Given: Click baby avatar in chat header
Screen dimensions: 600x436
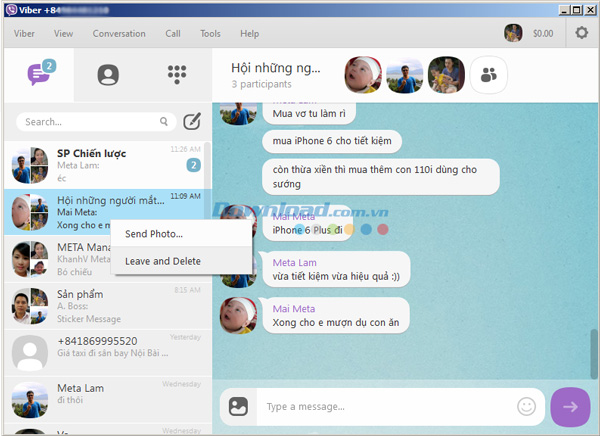Looking at the screenshot, I should coord(363,75).
